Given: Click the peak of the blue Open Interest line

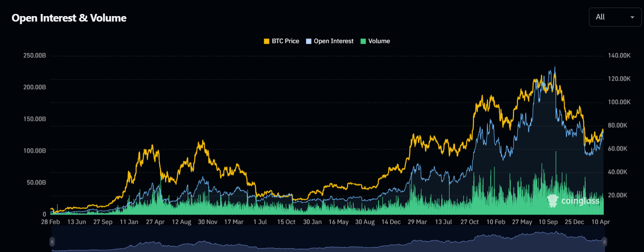Looking at the screenshot, I should click(x=555, y=66).
